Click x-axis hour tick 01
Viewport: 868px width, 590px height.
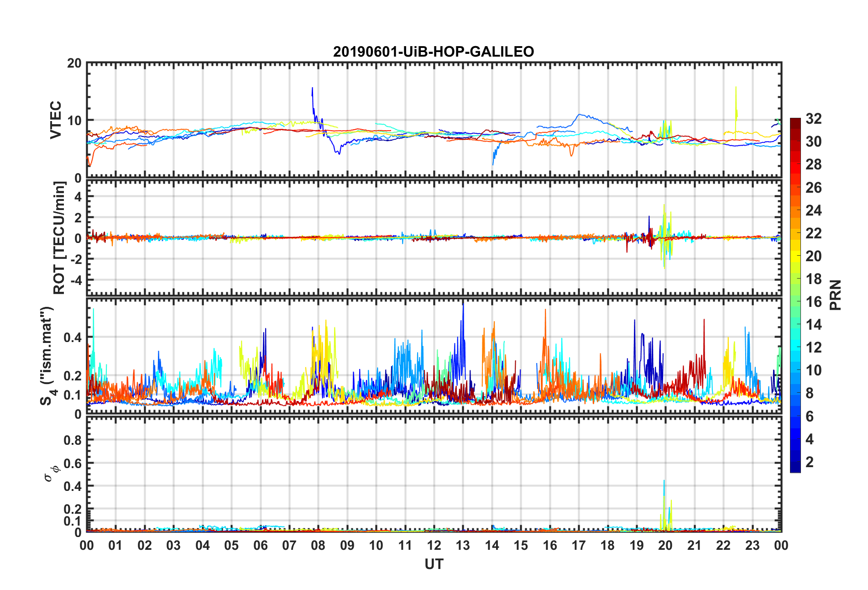115,545
